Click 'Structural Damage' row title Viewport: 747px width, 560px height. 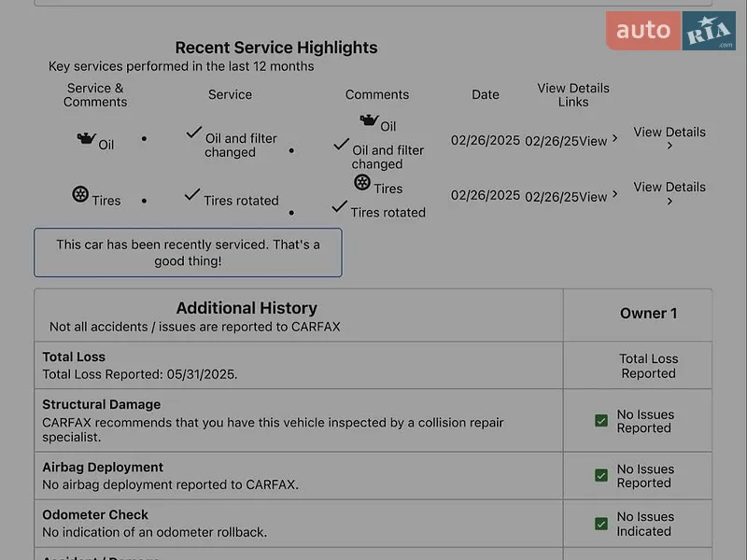102,404
